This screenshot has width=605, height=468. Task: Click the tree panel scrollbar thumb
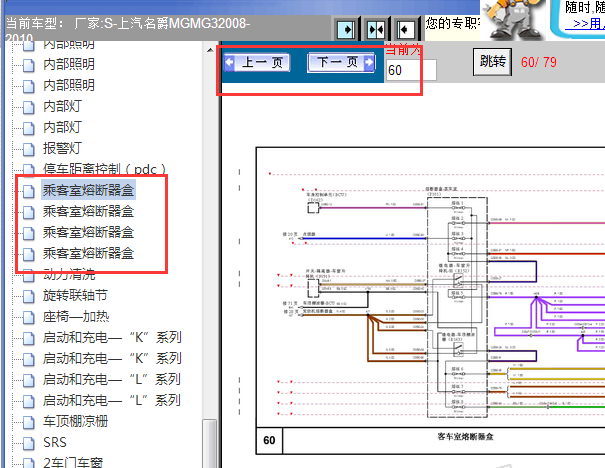210,444
